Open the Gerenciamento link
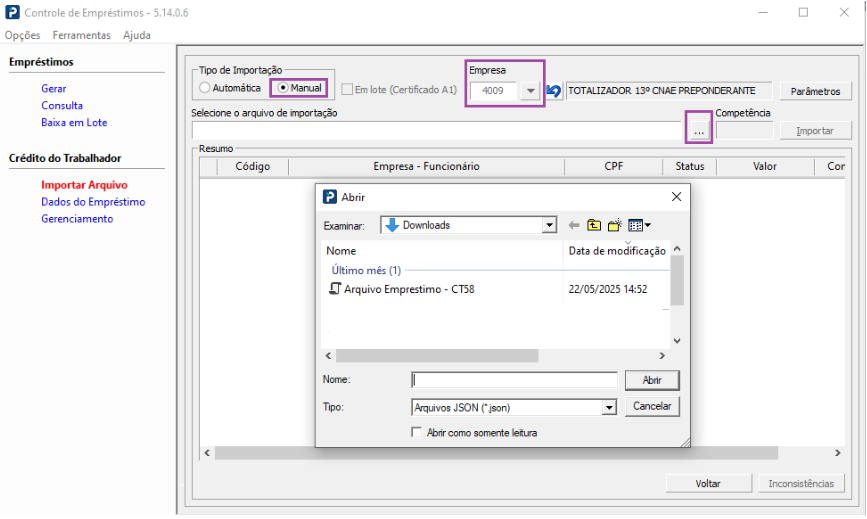 point(77,219)
